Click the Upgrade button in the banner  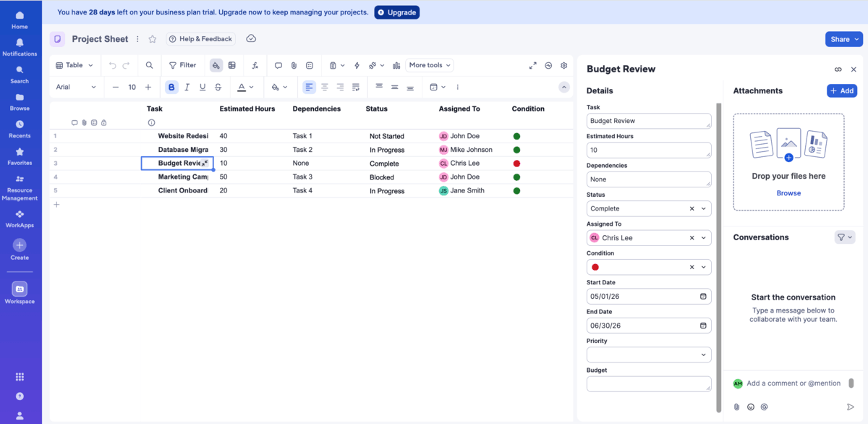pos(396,12)
